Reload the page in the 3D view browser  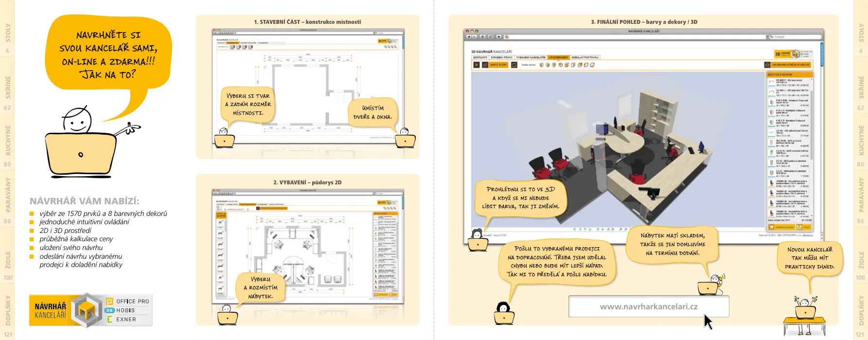482,37
